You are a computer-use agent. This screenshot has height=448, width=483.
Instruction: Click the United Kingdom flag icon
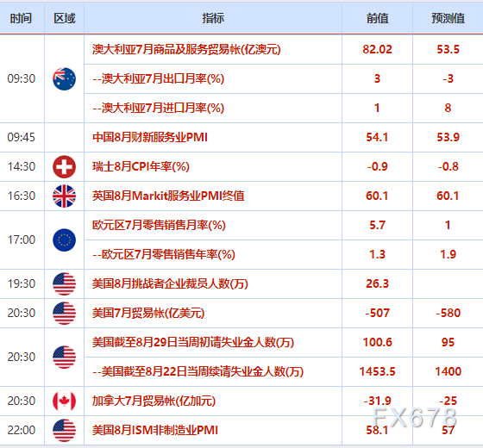tap(64, 196)
